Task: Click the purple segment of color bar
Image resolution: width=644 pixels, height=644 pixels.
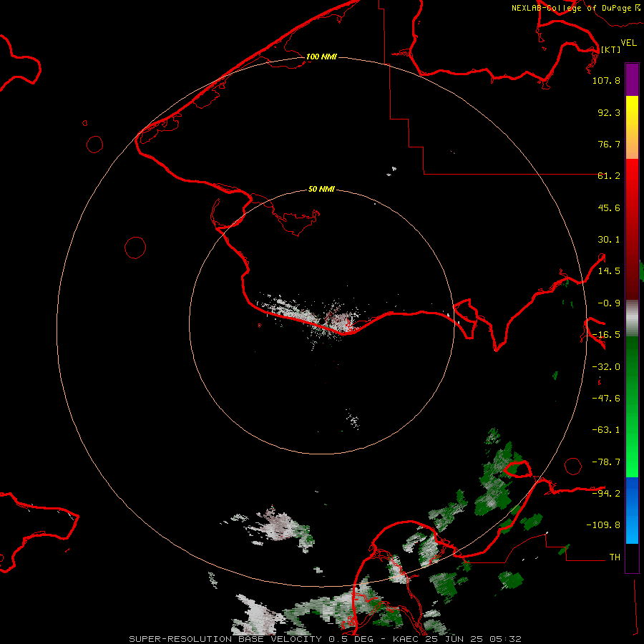Action: [632, 80]
